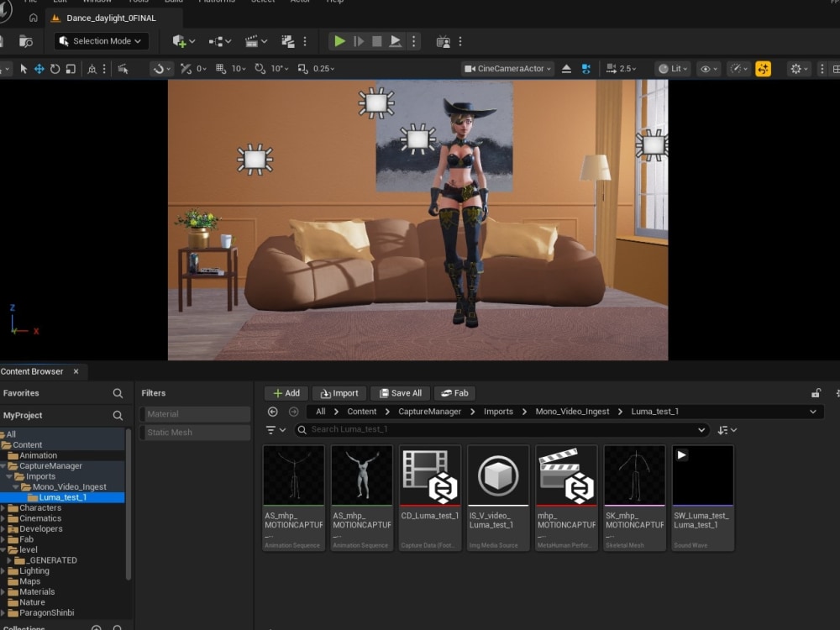This screenshot has width=840, height=630.
Task: Click the Add button in Content Browser
Action: click(286, 393)
